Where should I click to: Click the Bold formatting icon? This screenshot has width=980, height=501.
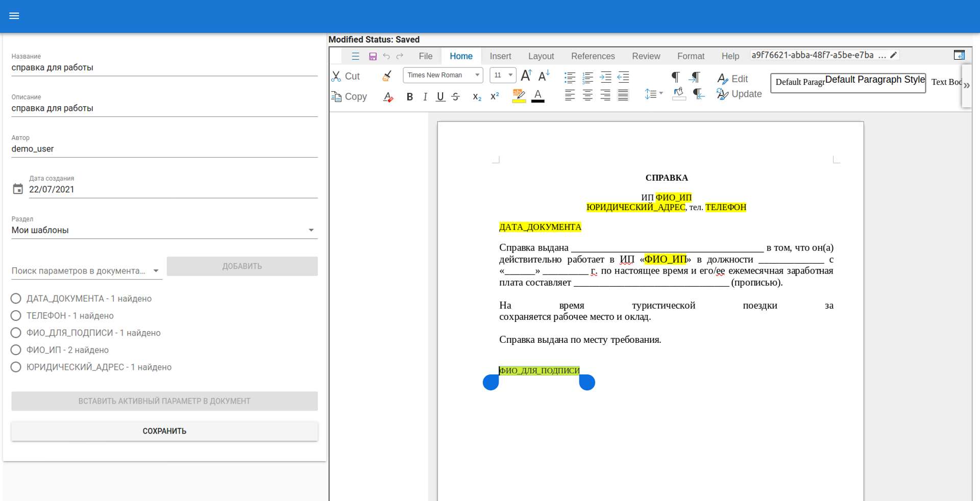coord(409,96)
